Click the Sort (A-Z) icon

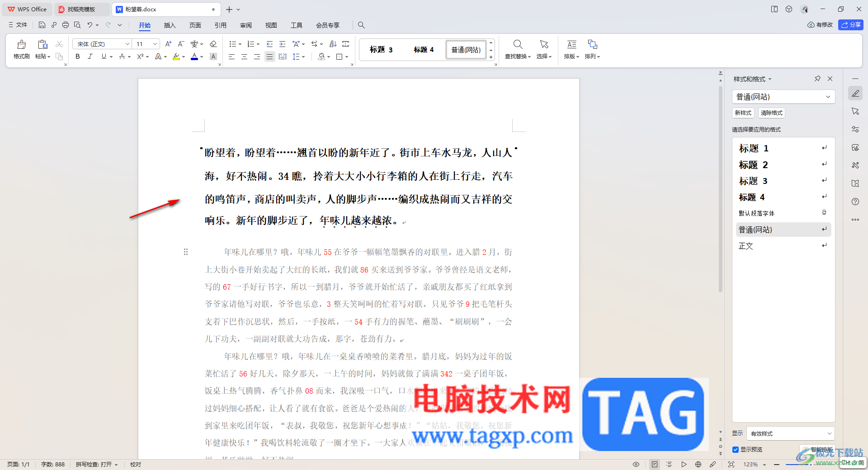(333, 44)
